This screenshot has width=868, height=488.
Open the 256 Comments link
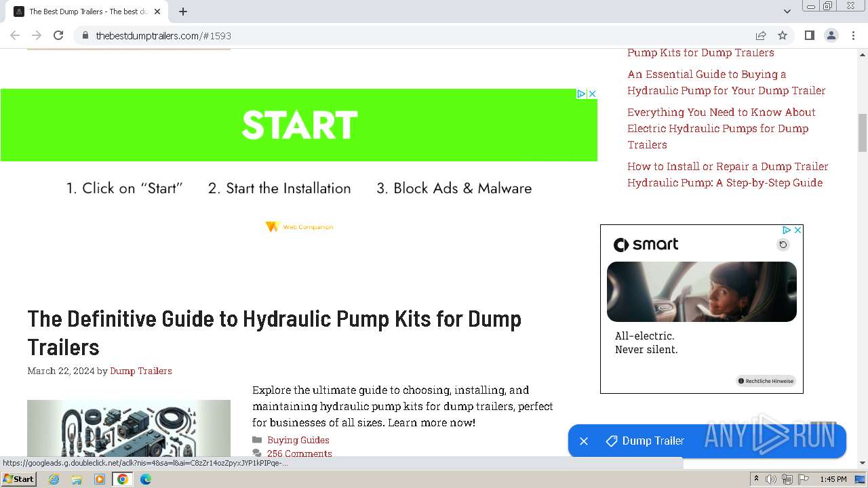(x=300, y=453)
